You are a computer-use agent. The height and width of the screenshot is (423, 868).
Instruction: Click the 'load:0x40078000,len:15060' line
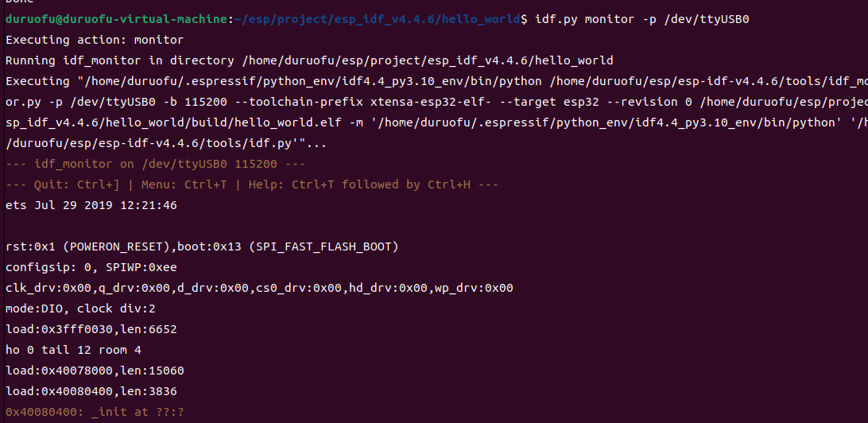click(95, 371)
